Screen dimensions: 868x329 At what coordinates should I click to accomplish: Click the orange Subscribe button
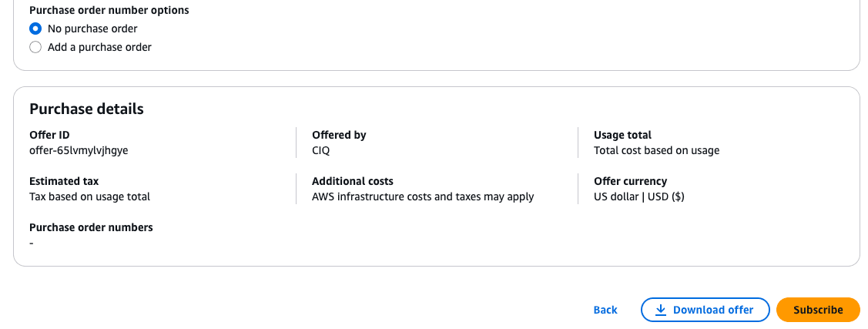[x=818, y=310]
